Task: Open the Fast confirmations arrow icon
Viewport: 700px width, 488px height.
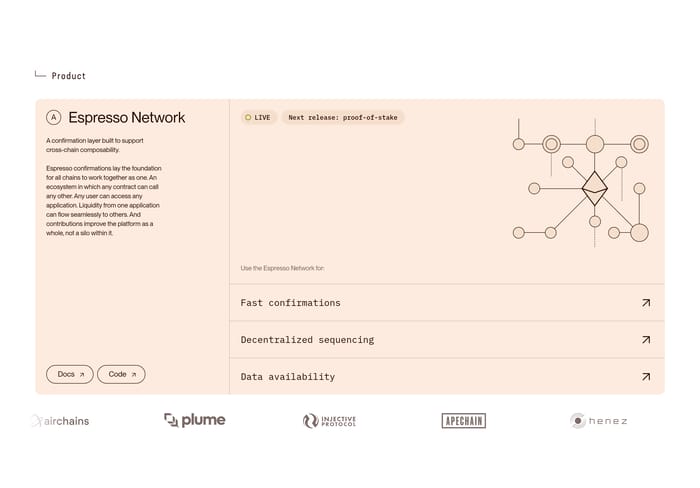Action: [646, 303]
